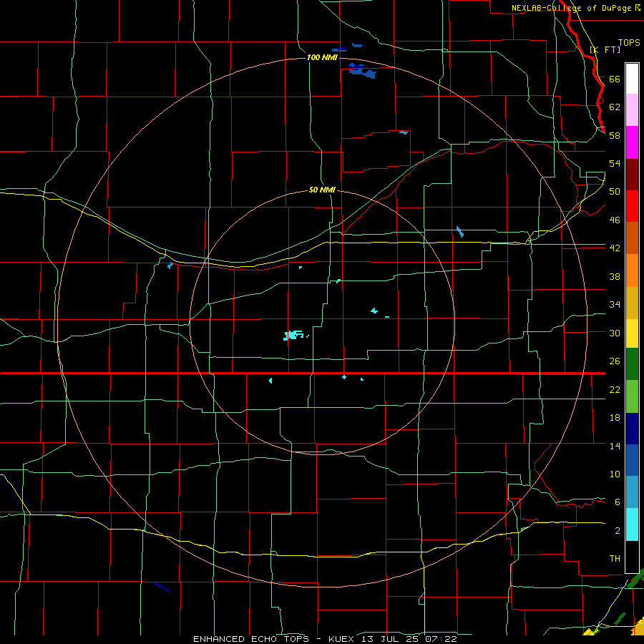Click the ENHANCED ECHO TOPS caption text
The width and height of the screenshot is (644, 644).
251,639
